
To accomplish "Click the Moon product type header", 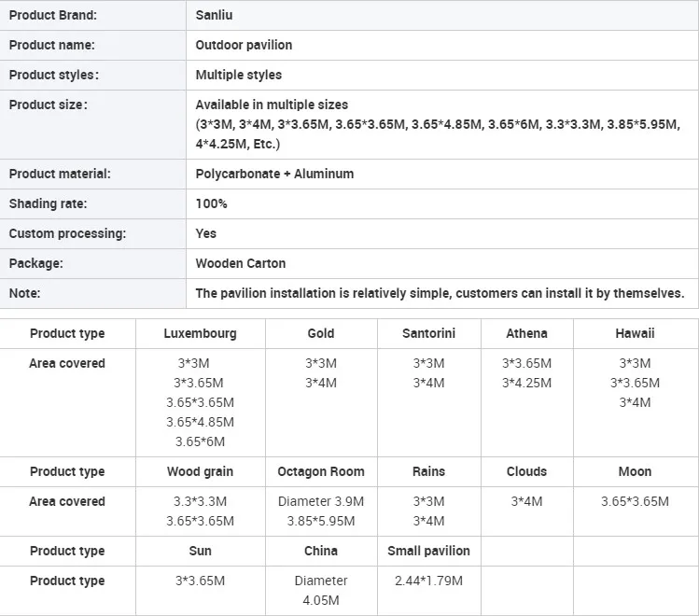I will pos(636,471).
